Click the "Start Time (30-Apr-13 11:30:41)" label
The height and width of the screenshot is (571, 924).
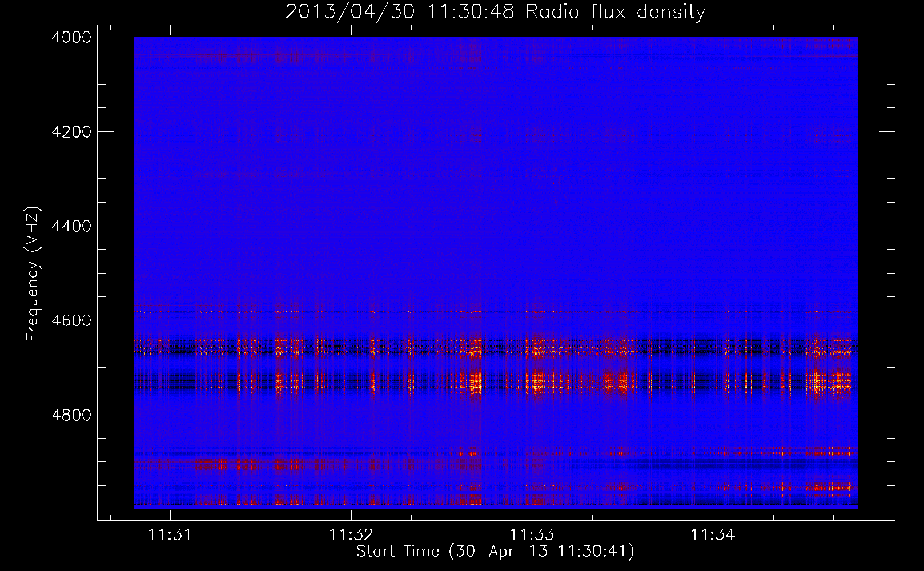pos(495,552)
